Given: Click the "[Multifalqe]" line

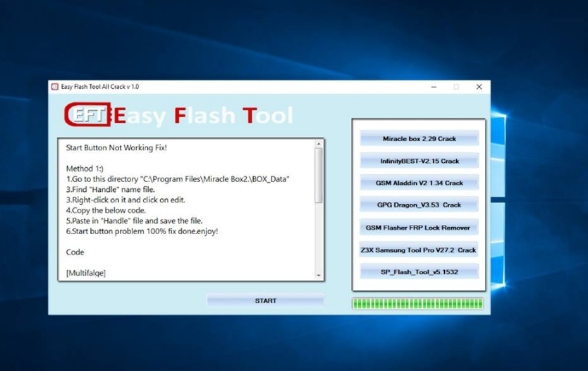Looking at the screenshot, I should tap(86, 273).
